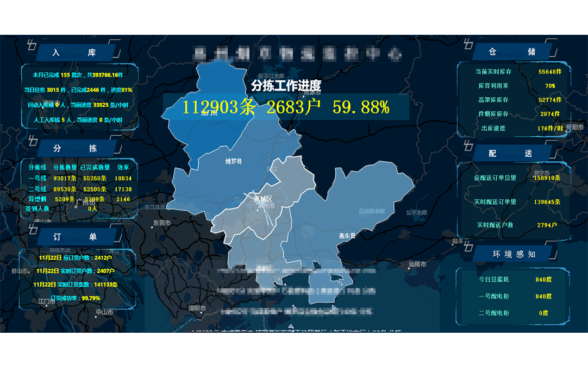Image resolution: width=588 pixels, height=367 pixels.
Task: Click the 59.88% completion percentage indicator
Action: click(x=362, y=107)
